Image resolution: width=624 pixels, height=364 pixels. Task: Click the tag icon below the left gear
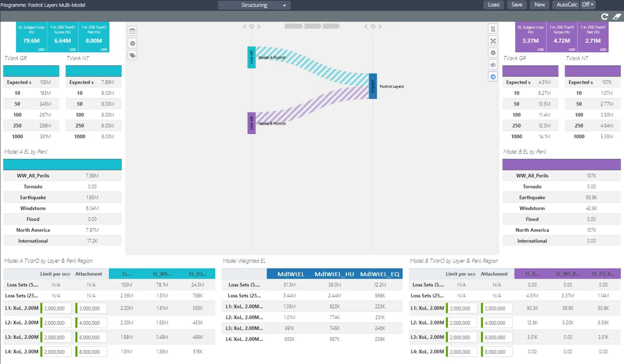click(x=132, y=55)
